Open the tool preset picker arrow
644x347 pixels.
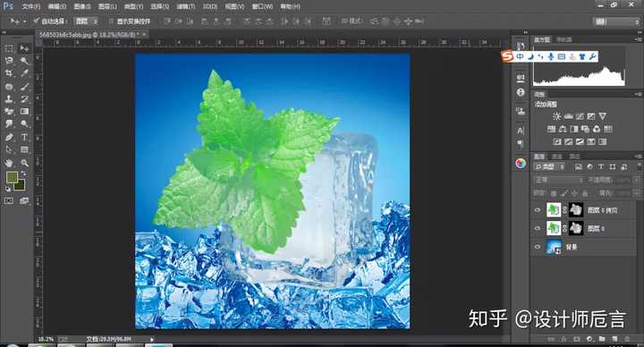(25, 21)
